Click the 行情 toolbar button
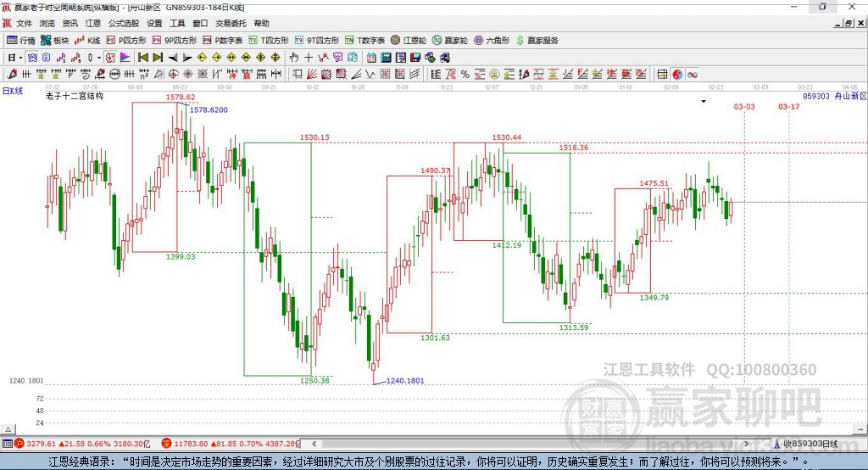The image size is (868, 470). pyautogui.click(x=21, y=41)
